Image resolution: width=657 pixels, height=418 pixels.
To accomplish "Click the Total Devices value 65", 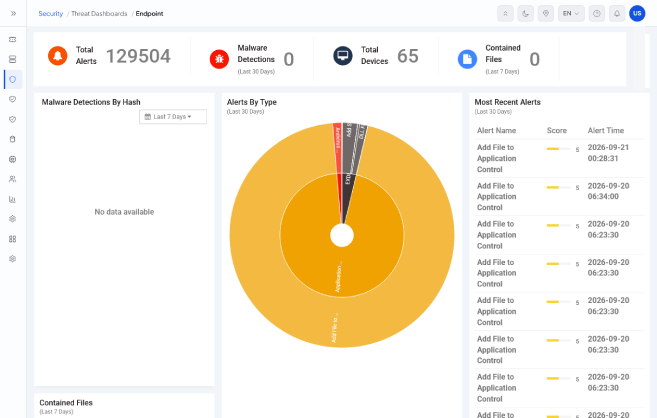I will tap(408, 56).
